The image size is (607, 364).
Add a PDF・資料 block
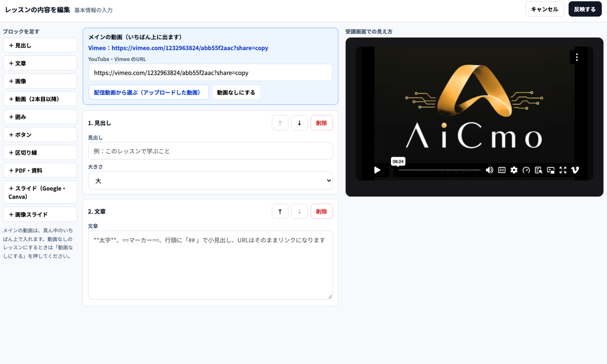[x=40, y=170]
